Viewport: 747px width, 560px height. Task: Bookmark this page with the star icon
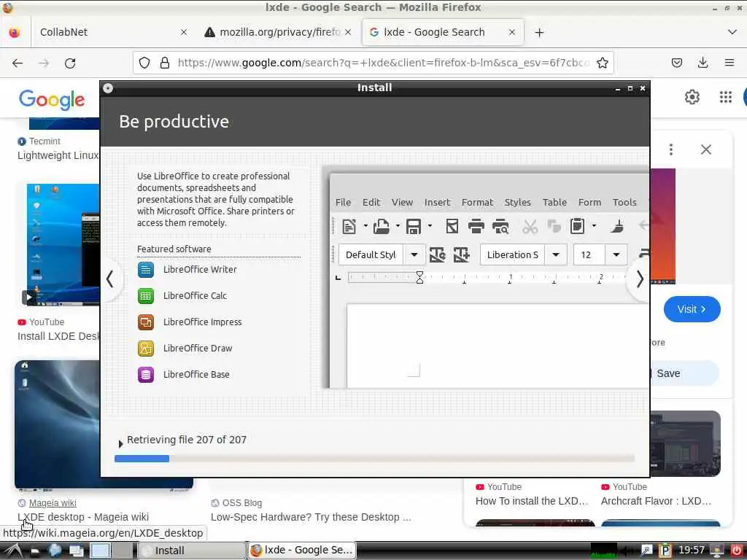[602, 63]
